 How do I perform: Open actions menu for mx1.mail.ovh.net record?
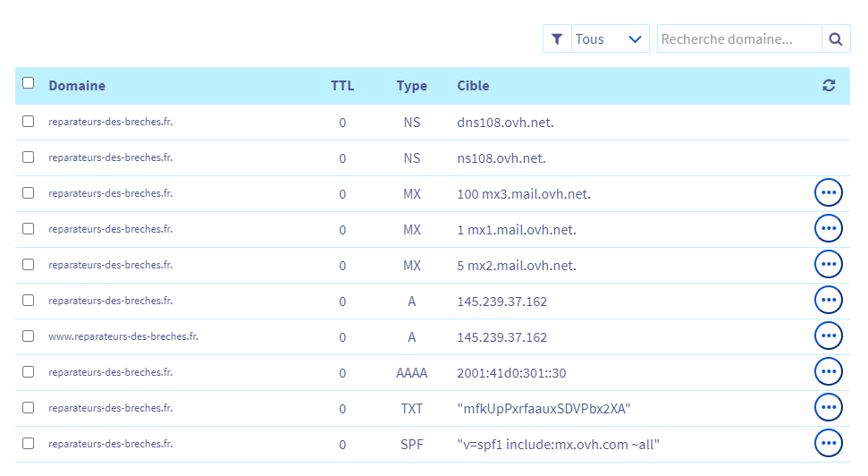click(x=829, y=229)
